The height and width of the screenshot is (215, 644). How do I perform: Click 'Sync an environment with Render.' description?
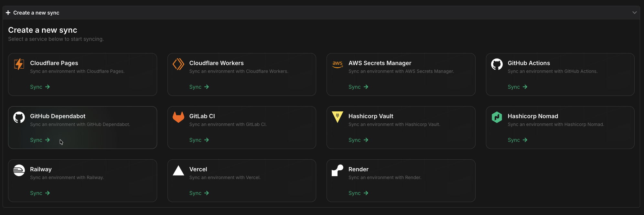(385, 177)
